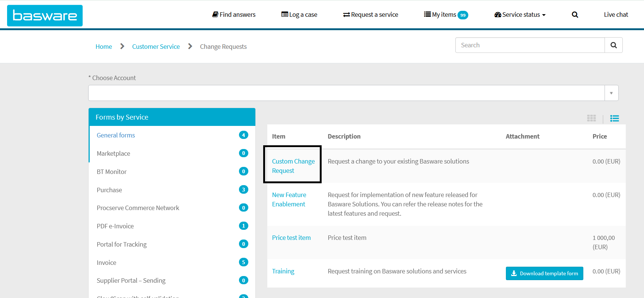Click the PDF e-Invoice count badge 1
Image resolution: width=644 pixels, height=298 pixels.
(x=243, y=226)
